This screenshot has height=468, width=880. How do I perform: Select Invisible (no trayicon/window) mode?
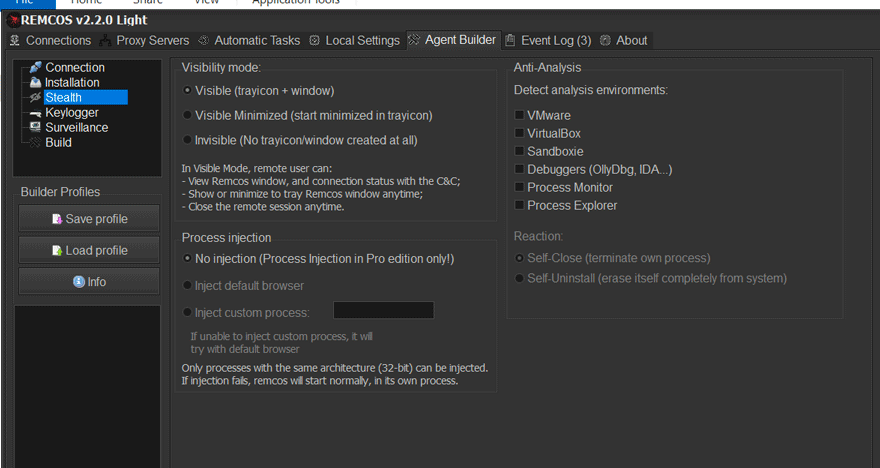(187, 140)
